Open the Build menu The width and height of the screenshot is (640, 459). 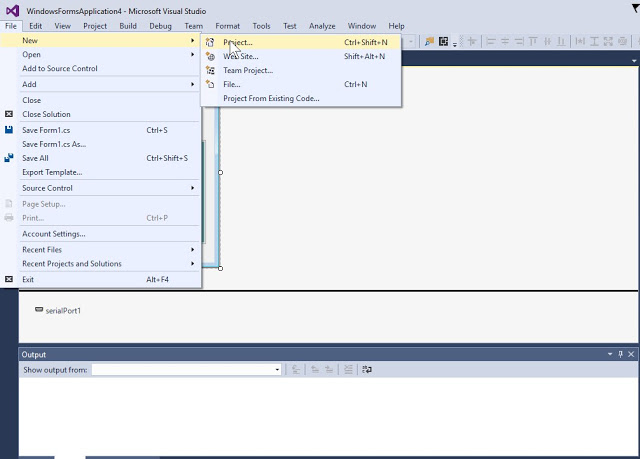pyautogui.click(x=128, y=26)
